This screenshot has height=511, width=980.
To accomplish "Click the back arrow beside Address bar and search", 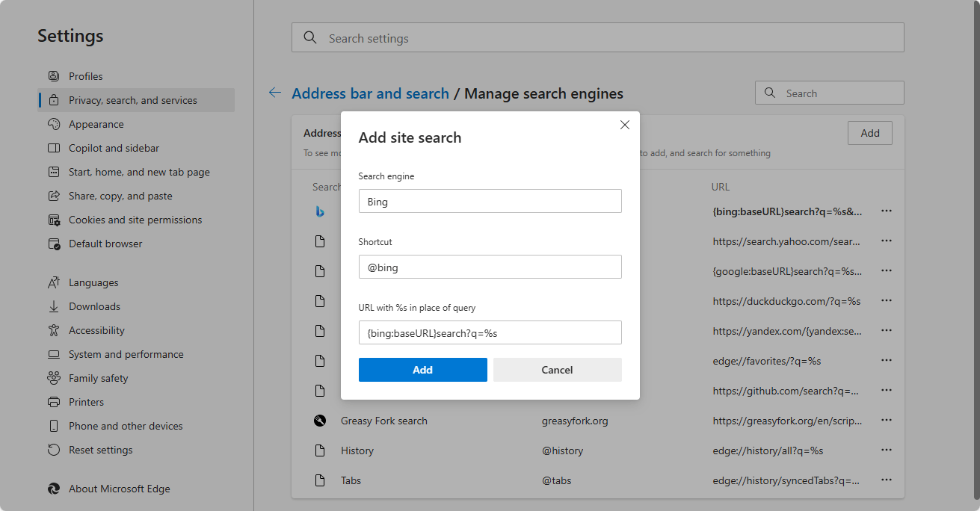I will tap(275, 93).
